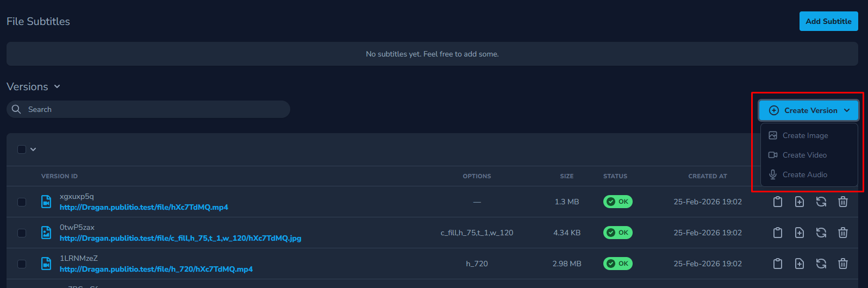Check the select-all checkbox in the table header
The width and height of the screenshot is (868, 288).
click(22, 149)
